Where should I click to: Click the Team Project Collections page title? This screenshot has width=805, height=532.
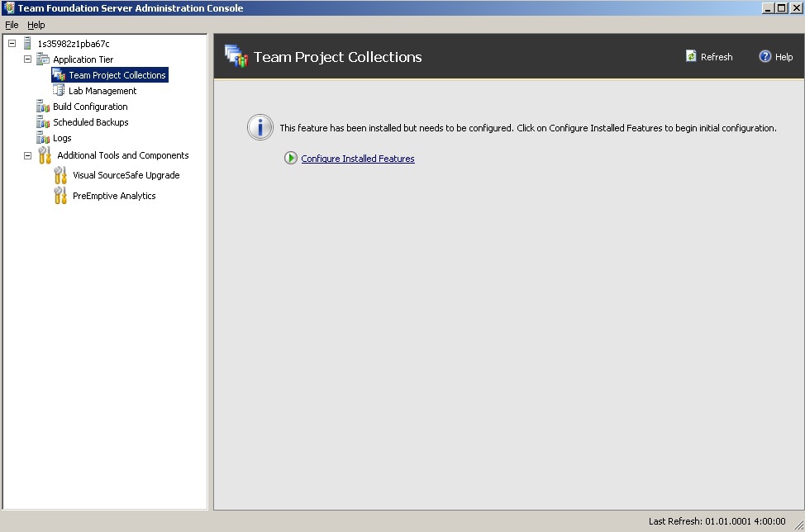pos(338,57)
